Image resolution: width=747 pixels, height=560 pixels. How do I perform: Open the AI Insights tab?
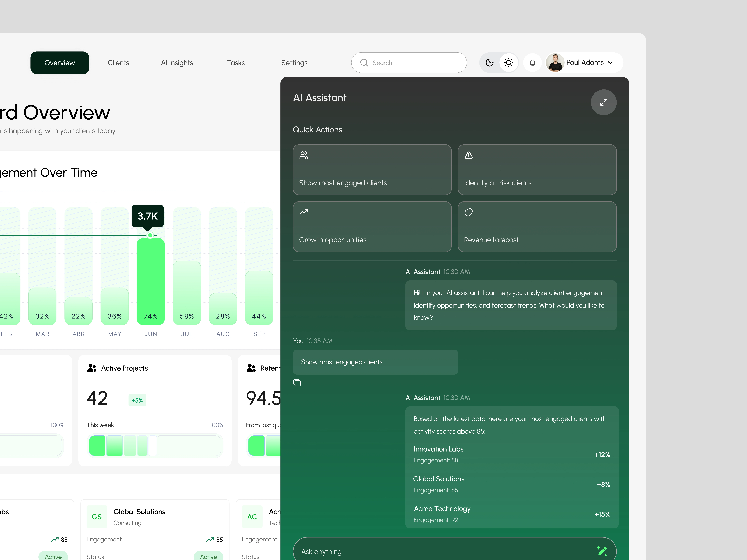pos(177,63)
